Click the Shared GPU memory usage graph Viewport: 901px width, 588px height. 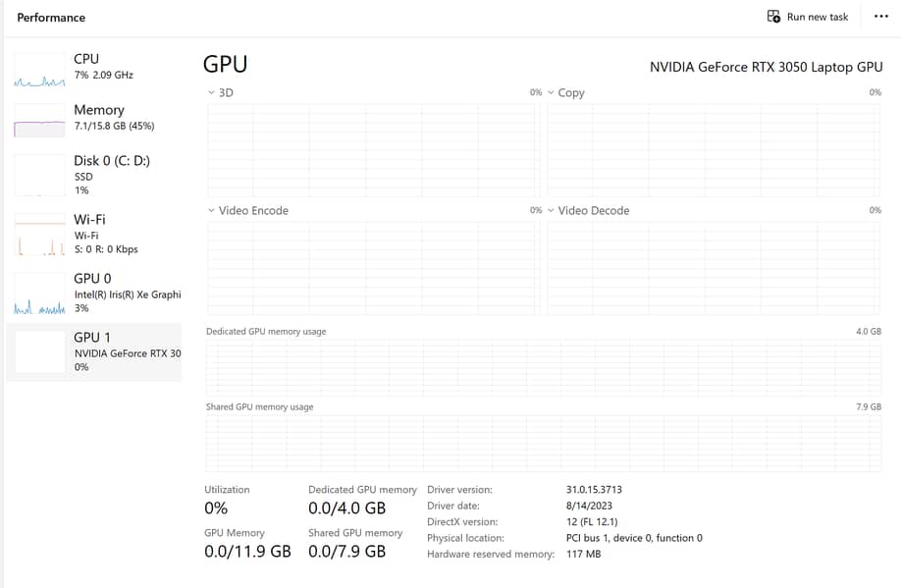pyautogui.click(x=543, y=443)
